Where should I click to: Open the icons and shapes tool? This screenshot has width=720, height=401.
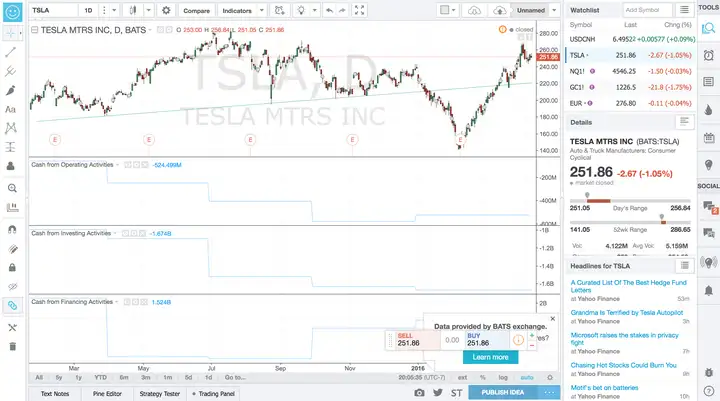click(11, 166)
